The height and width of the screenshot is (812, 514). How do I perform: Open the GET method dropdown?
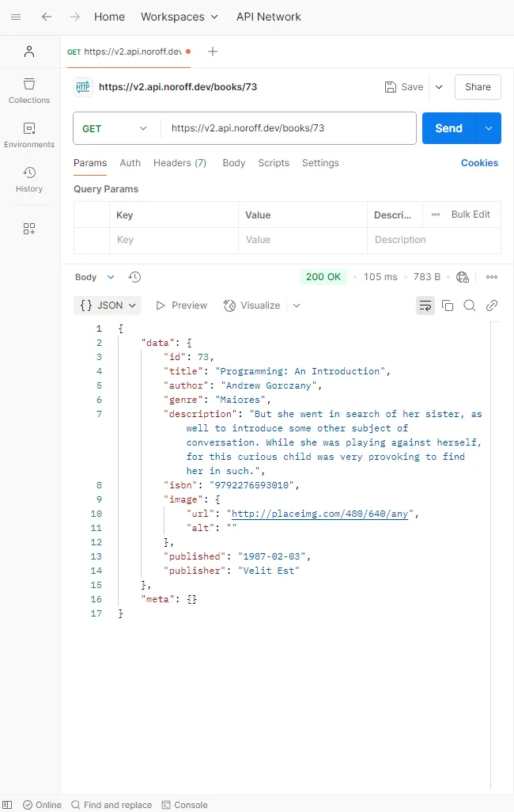(x=115, y=128)
